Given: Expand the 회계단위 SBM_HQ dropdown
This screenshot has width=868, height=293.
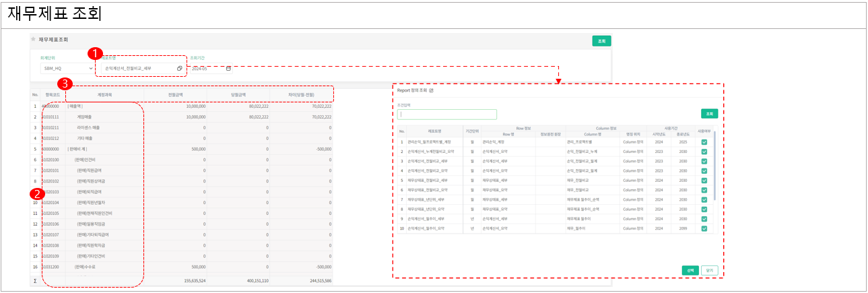Looking at the screenshot, I should (x=90, y=69).
